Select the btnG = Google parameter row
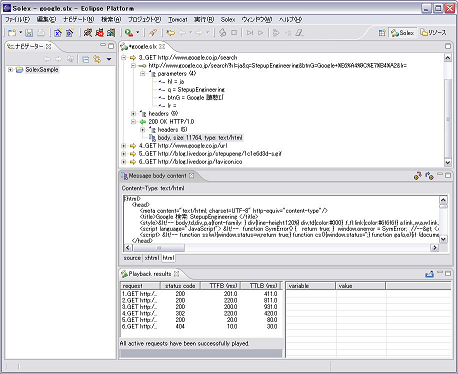Image resolution: width=458 pixels, height=374 pixels. (191, 98)
